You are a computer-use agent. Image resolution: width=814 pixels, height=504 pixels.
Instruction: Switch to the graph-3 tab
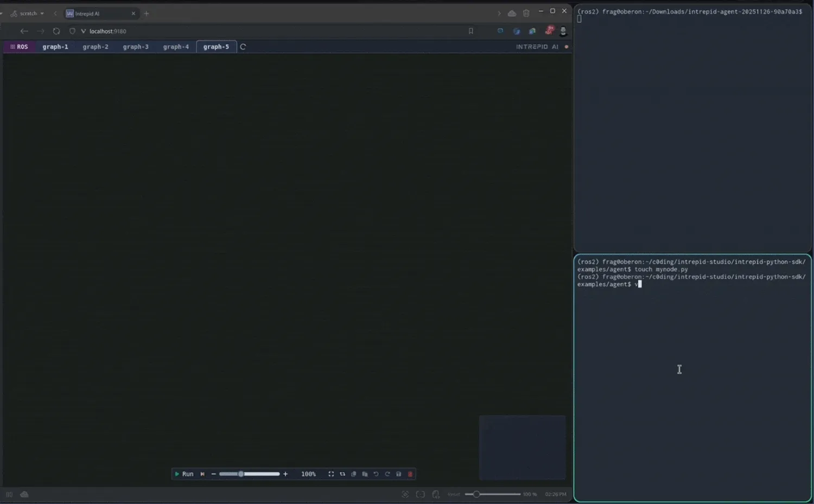(x=136, y=47)
